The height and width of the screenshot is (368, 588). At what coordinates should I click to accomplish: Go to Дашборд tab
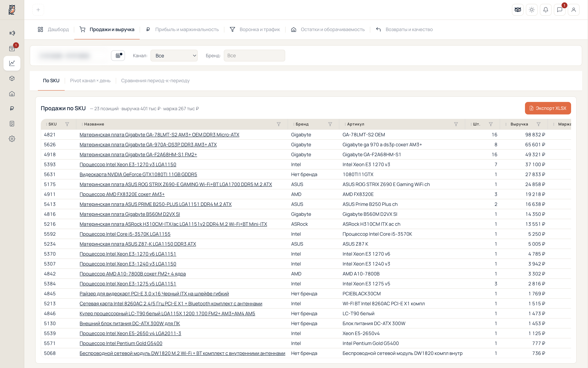click(53, 29)
